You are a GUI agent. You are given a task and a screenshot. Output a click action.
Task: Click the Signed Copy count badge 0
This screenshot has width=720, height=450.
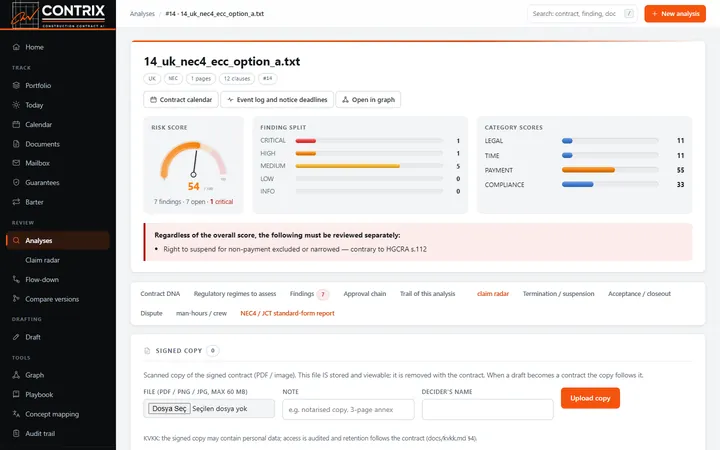pyautogui.click(x=213, y=351)
